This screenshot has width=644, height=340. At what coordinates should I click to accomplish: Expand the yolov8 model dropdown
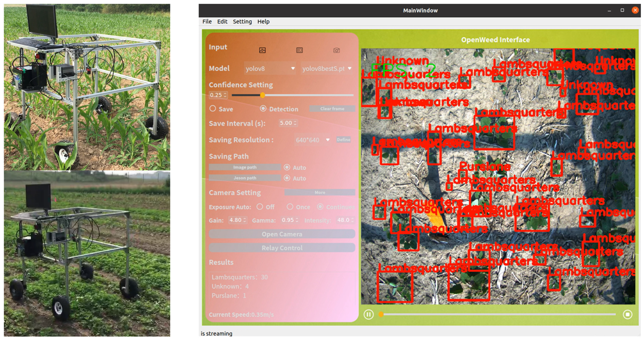(270, 68)
